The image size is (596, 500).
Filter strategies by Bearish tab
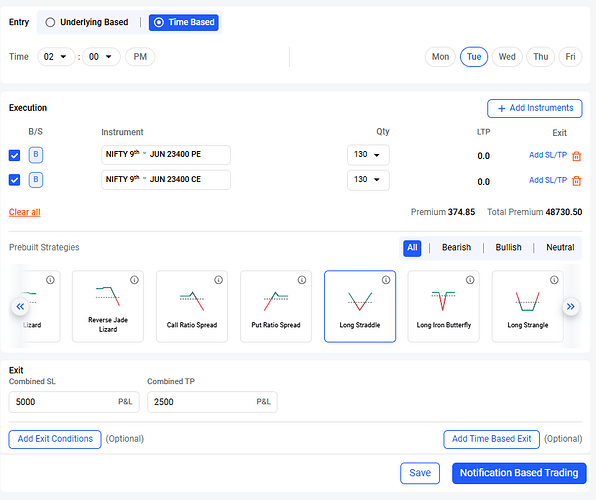click(x=456, y=248)
